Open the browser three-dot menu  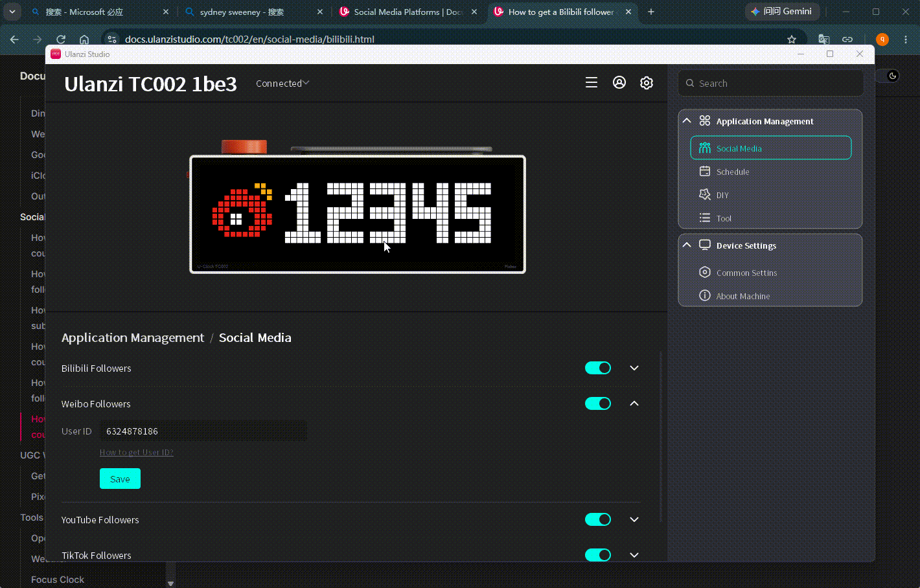pos(906,40)
